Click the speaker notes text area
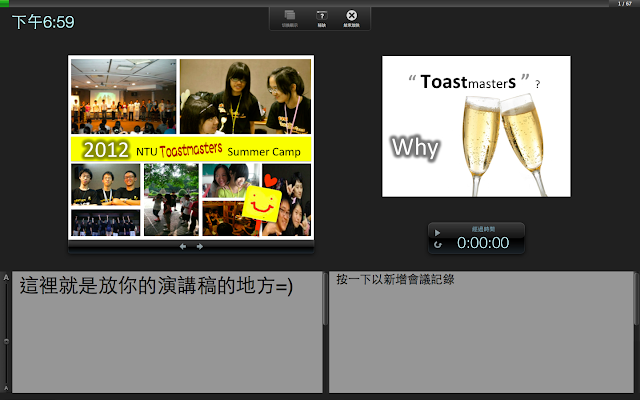640x400 pixels. pos(167,332)
